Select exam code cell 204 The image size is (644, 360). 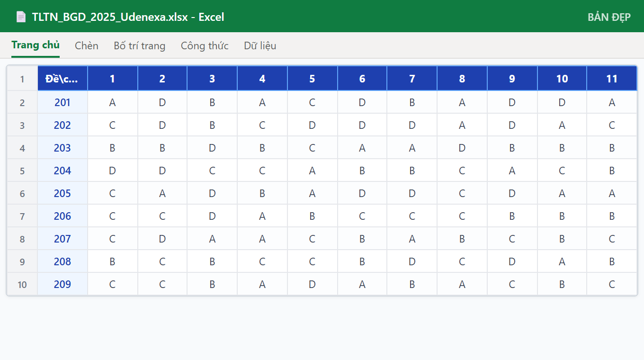63,171
